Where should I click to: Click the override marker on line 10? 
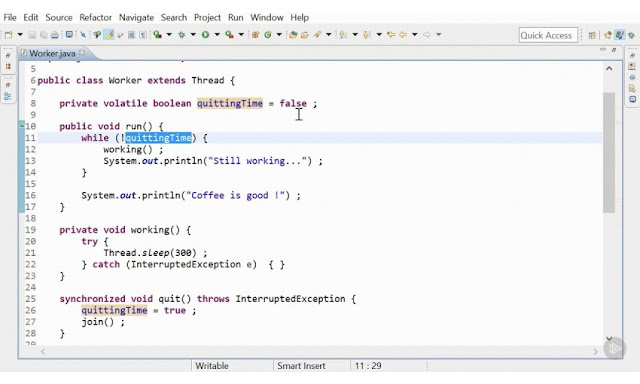[22, 126]
